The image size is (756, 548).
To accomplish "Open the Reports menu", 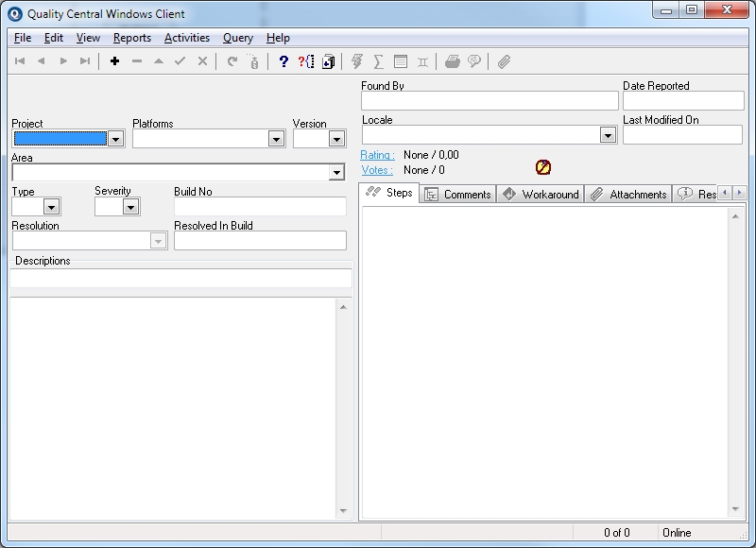I will (132, 38).
